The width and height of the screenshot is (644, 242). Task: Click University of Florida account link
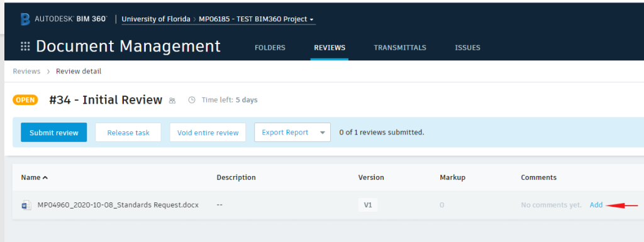[x=156, y=19]
